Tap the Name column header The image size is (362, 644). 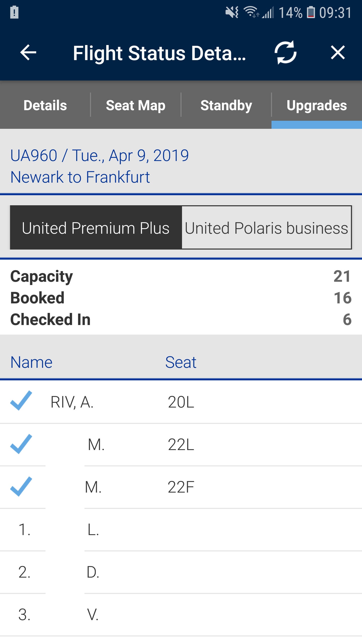pyautogui.click(x=31, y=362)
